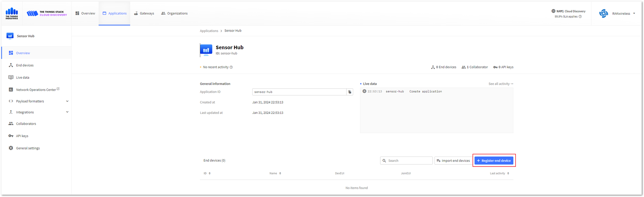Click Import end devices button
The height and width of the screenshot is (197, 644).
453,161
